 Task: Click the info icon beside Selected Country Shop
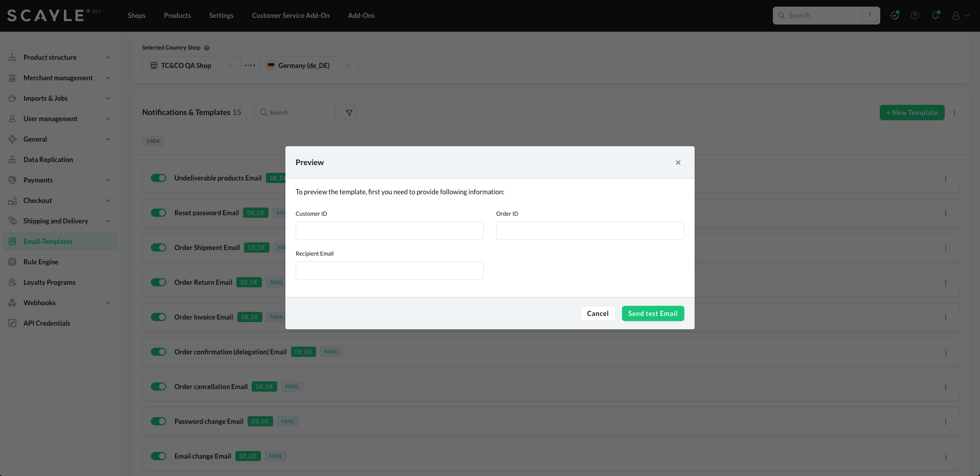pyautogui.click(x=207, y=48)
